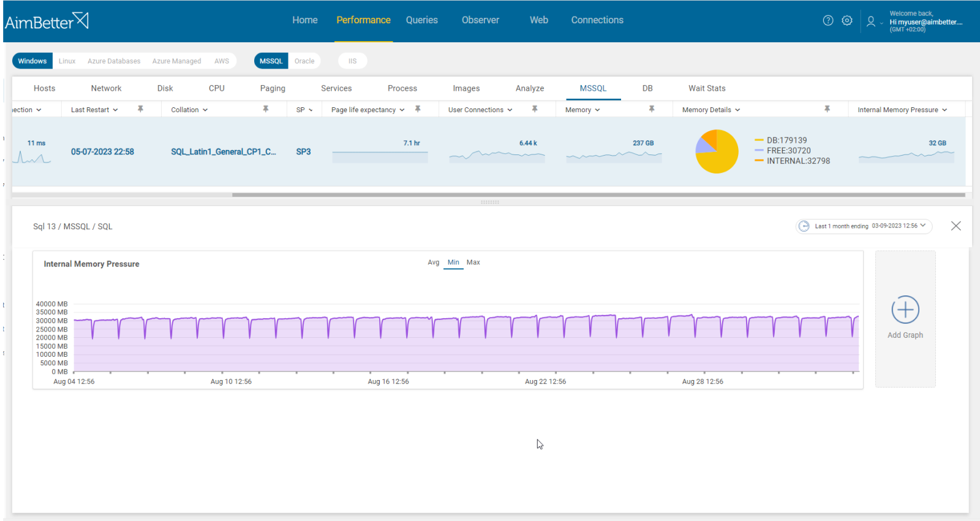Open the Last 1 month ending date dropdown
The height and width of the screenshot is (521, 980).
(x=923, y=226)
